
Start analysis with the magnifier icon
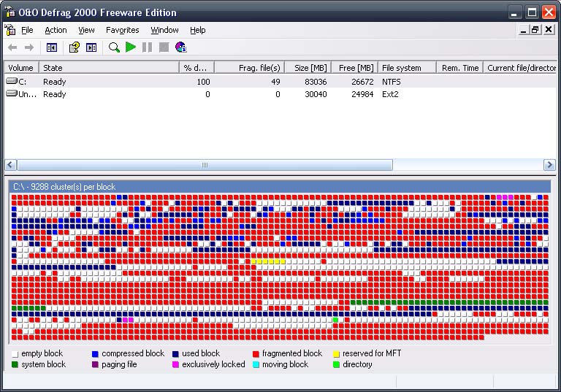(114, 47)
